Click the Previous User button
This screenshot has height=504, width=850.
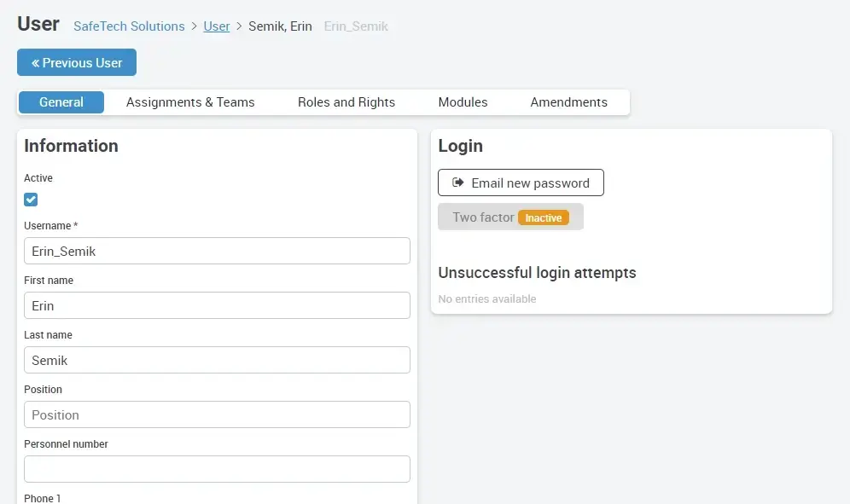point(76,62)
